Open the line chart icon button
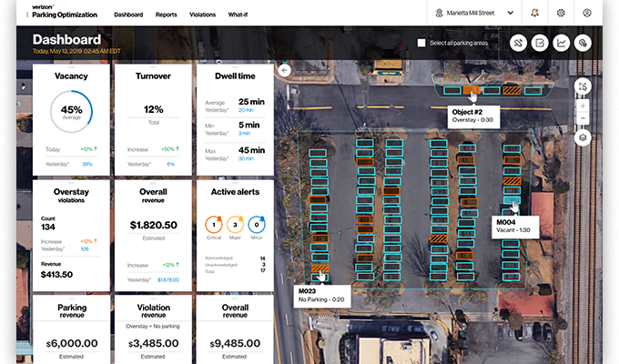Viewport: 619px width, 364px height. (x=561, y=43)
